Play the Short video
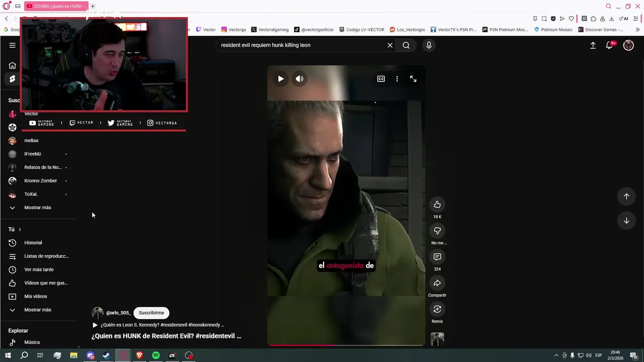 coord(281,79)
